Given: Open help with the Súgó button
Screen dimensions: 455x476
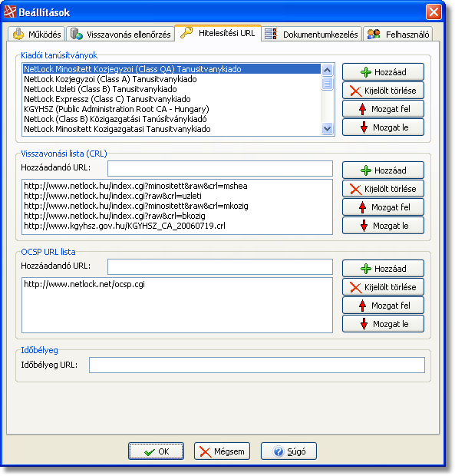Looking at the screenshot, I should pyautogui.click(x=288, y=451).
